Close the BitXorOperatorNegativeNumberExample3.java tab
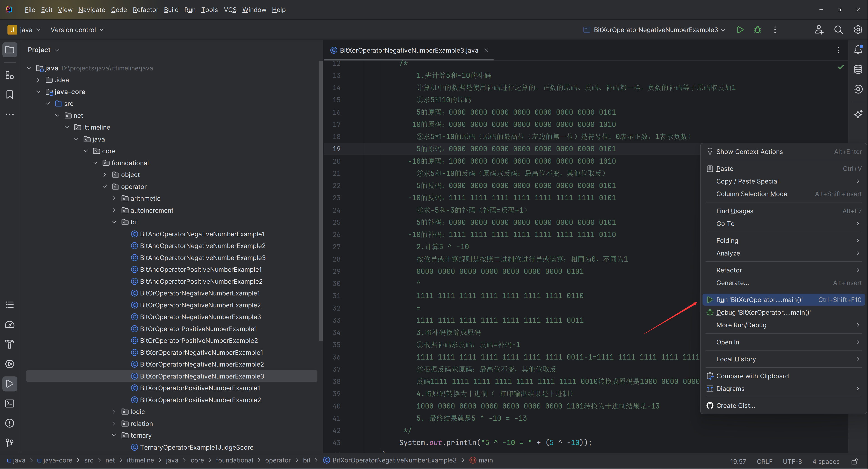The image size is (868, 469). 486,50
